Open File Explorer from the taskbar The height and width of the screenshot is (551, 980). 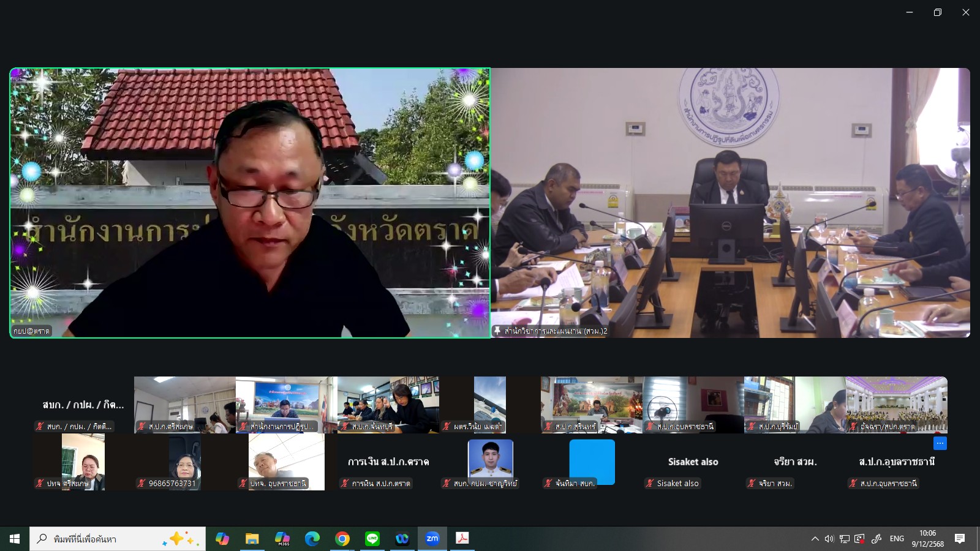pyautogui.click(x=252, y=539)
